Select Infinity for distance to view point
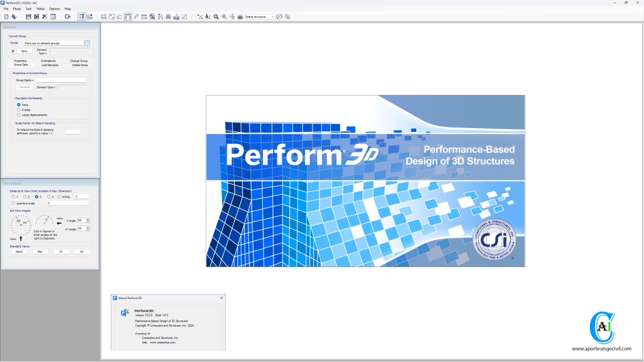The width and height of the screenshot is (644, 362). 59,197
